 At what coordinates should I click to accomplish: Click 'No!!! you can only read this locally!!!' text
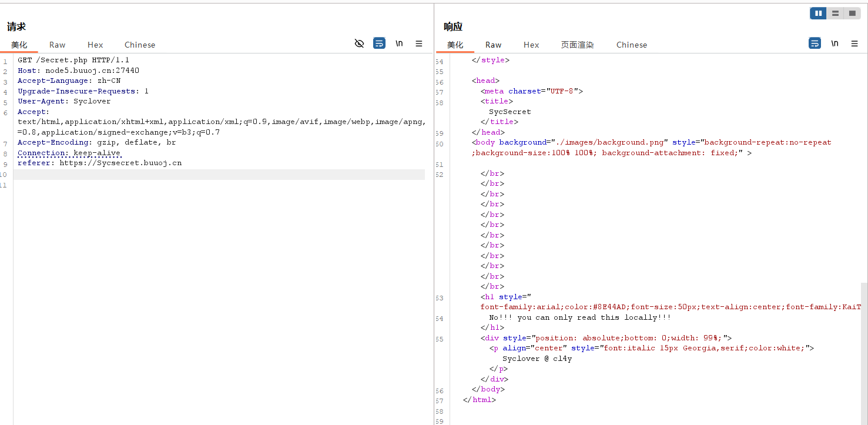pos(580,317)
